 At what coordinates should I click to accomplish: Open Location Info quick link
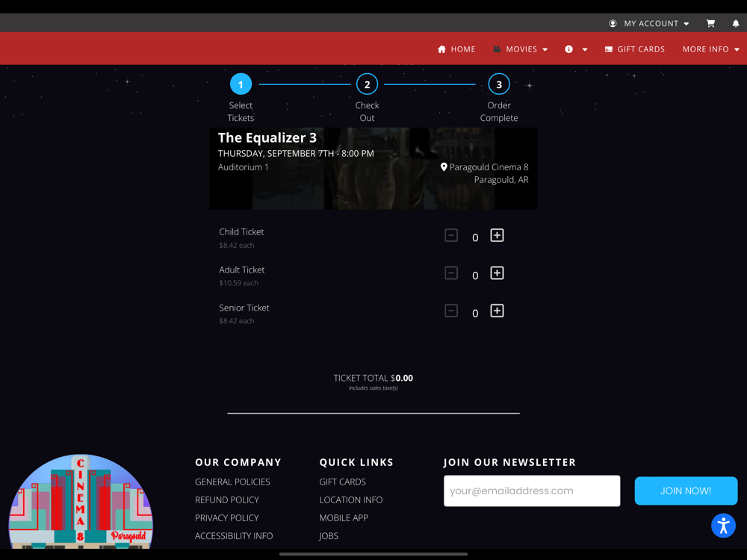[350, 500]
